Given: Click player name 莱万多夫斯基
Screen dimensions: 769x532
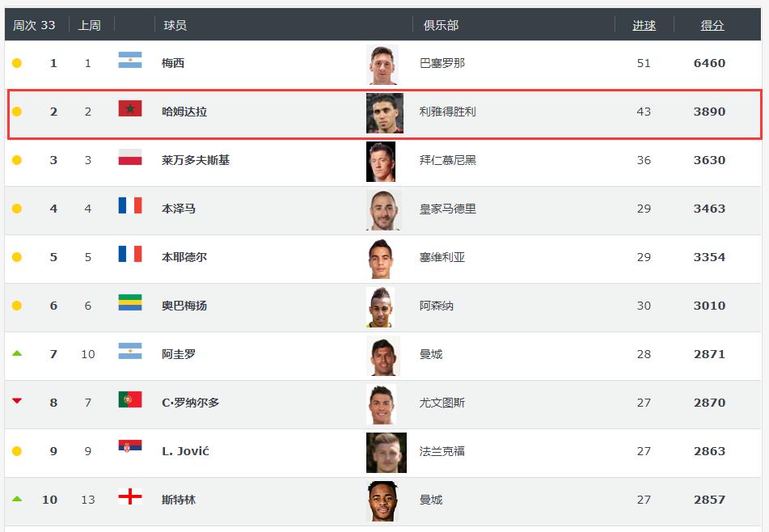Looking at the screenshot, I should tap(196, 160).
